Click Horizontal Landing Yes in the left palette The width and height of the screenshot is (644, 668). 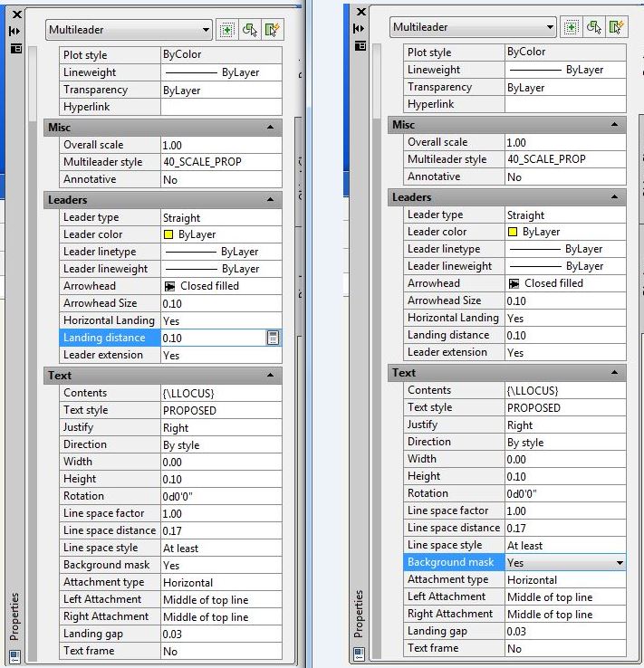[x=221, y=320]
